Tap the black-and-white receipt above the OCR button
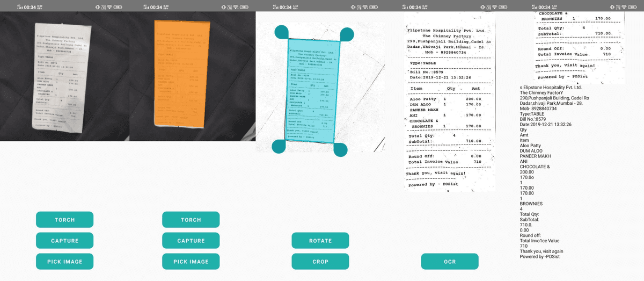Screen dimensions: 644x281 [450, 102]
